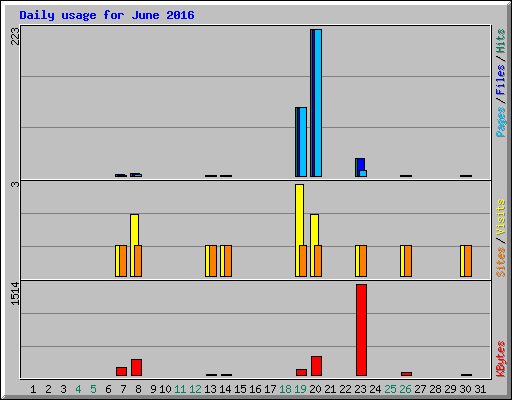The height and width of the screenshot is (400, 512).
Task: Click day 7 on the x-axis
Action: point(123,389)
